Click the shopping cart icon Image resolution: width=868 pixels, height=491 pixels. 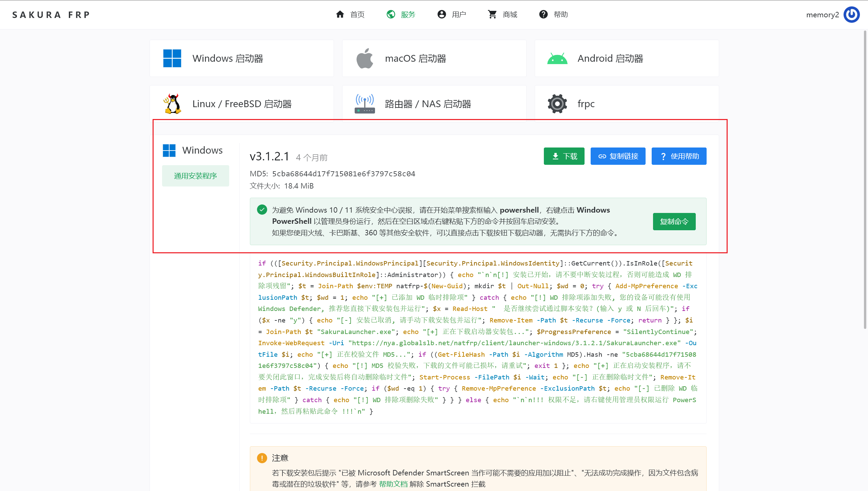click(x=492, y=14)
